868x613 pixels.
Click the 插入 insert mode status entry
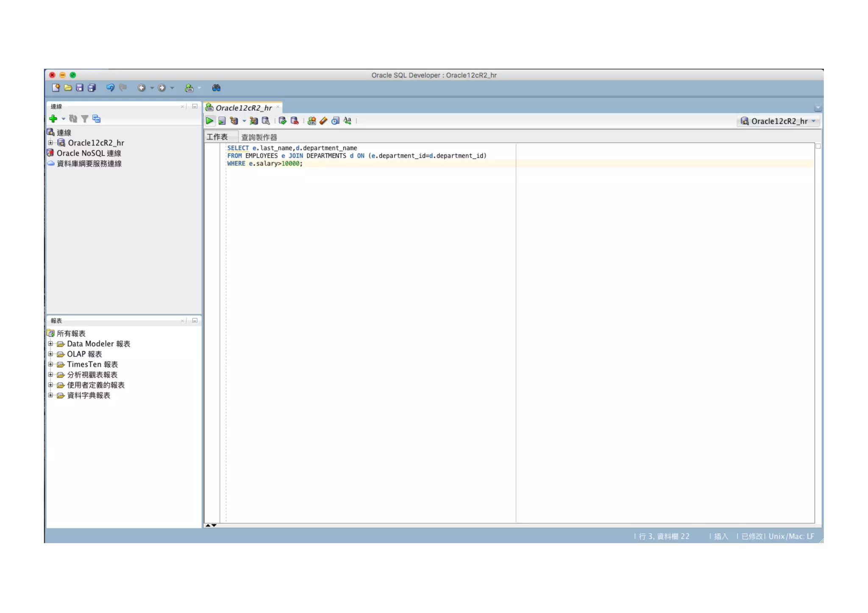[x=721, y=536]
